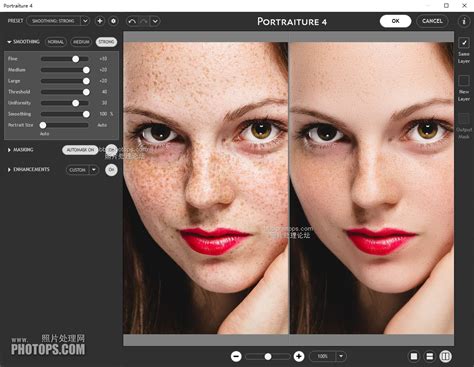Expand the Masking section
474x367 pixels.
click(x=9, y=150)
